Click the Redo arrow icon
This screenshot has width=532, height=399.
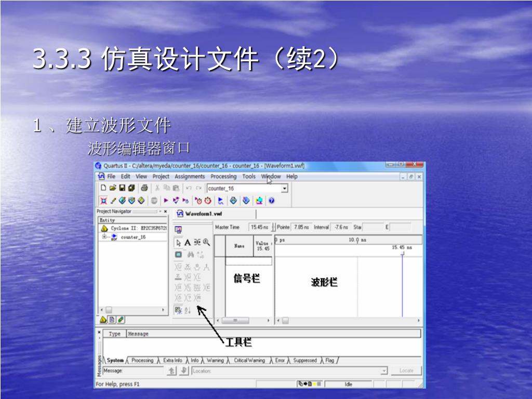click(x=198, y=188)
